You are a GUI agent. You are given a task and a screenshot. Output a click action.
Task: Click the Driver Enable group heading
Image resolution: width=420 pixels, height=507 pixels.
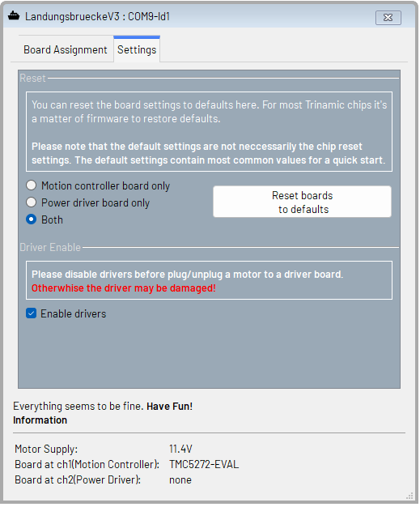[50, 247]
